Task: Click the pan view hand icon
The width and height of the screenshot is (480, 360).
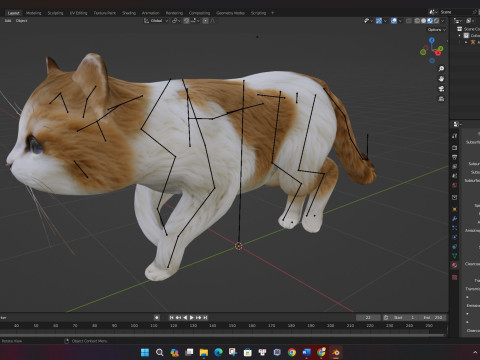Action: click(441, 79)
